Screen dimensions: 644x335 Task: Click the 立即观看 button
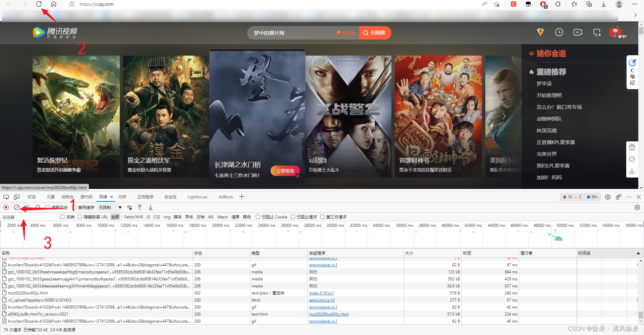point(285,171)
